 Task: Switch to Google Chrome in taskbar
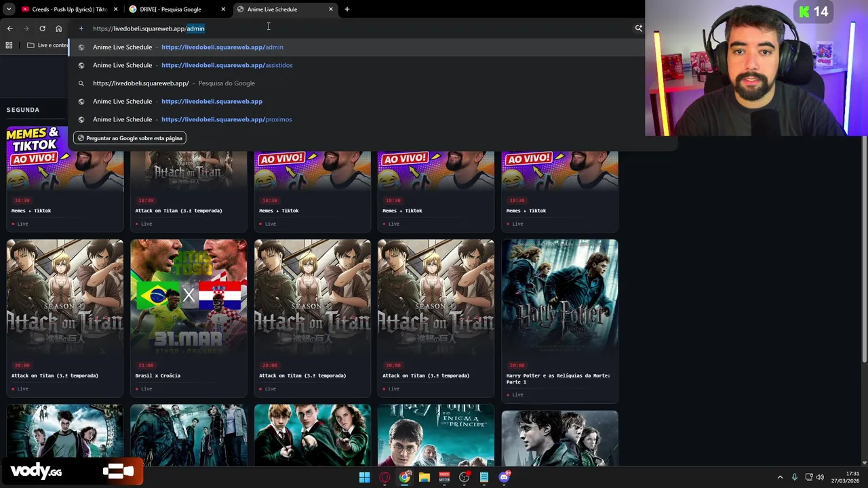click(x=404, y=477)
